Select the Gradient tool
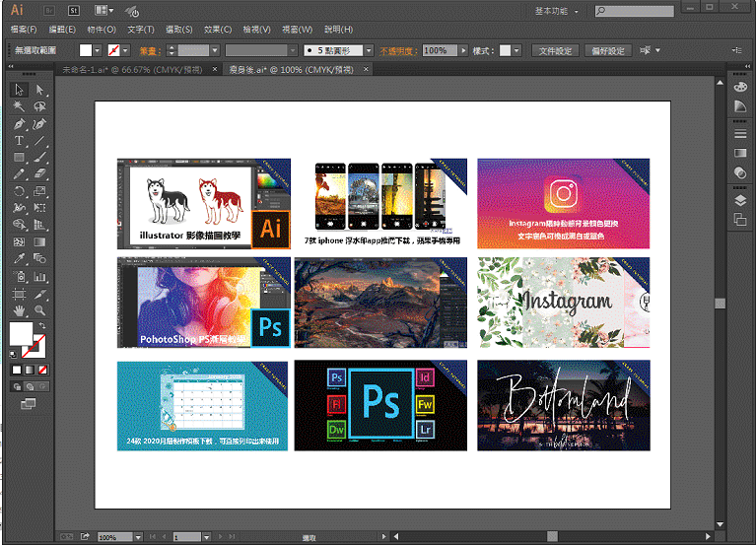756x545 pixels. (39, 241)
